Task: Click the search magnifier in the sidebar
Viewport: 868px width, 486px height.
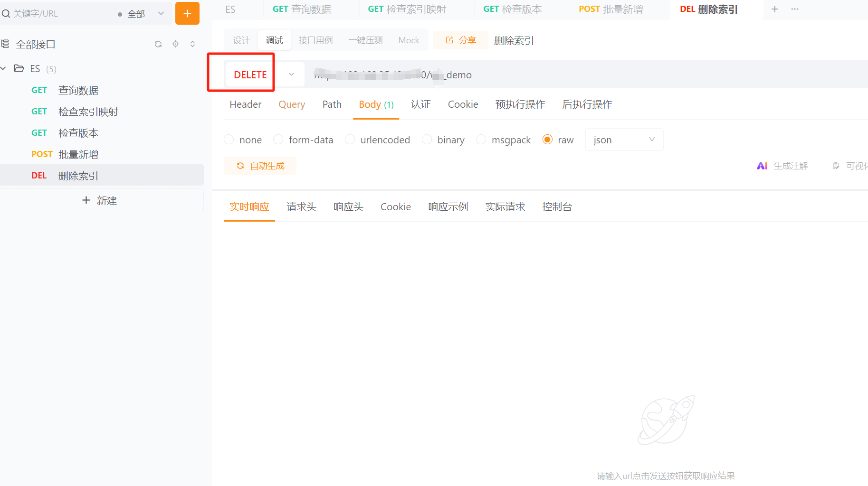Action: 6,13
